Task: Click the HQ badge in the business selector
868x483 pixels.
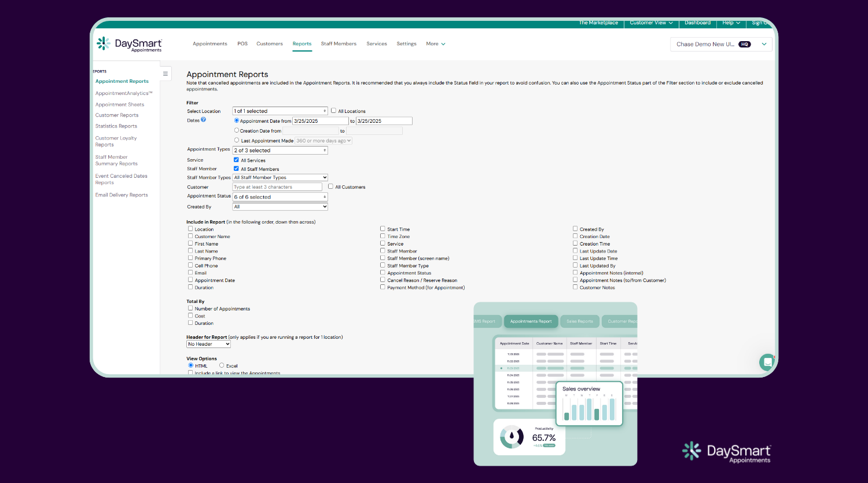Action: point(744,43)
